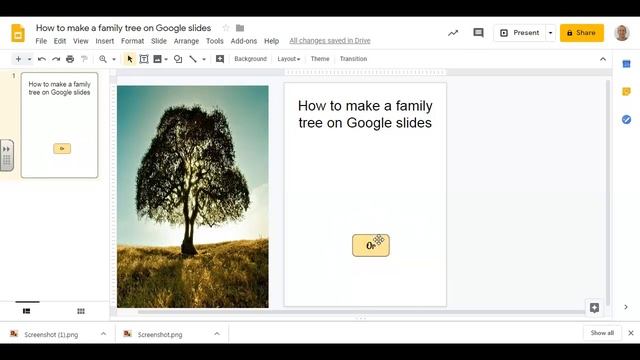Open the zoom level dropdown arrow
Image resolution: width=640 pixels, height=360 pixels.
tap(114, 59)
